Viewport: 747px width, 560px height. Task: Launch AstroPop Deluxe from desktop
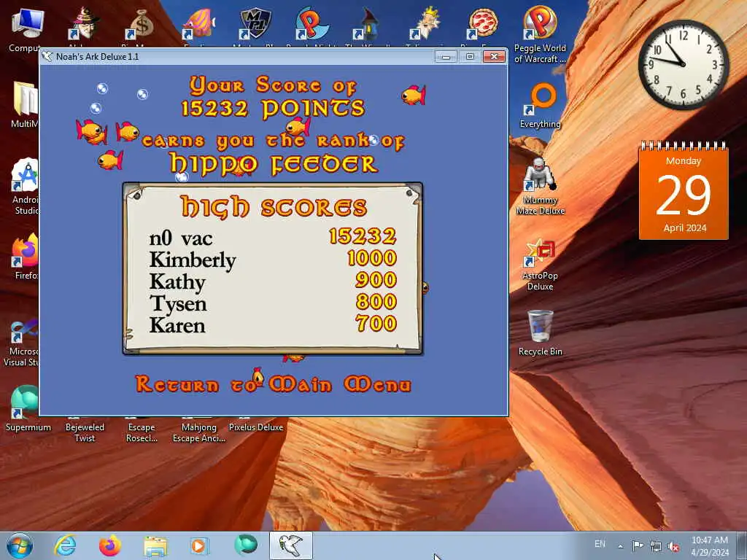(x=540, y=265)
